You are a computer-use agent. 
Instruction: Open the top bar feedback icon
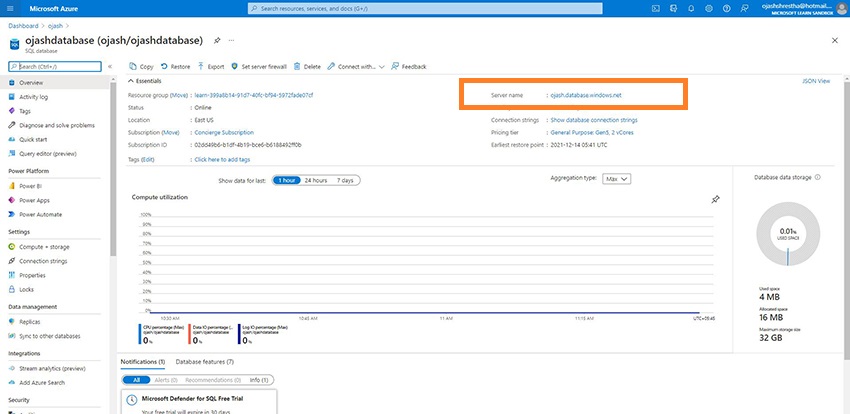click(x=744, y=9)
